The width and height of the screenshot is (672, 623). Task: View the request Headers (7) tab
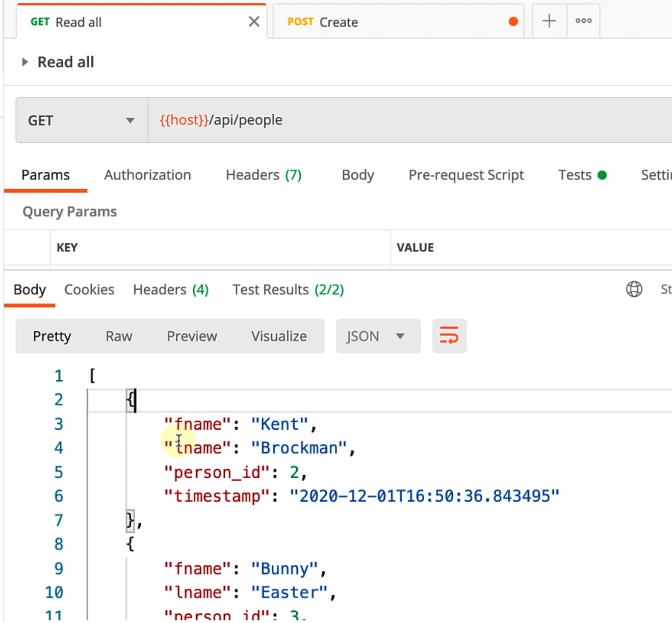[x=263, y=175]
